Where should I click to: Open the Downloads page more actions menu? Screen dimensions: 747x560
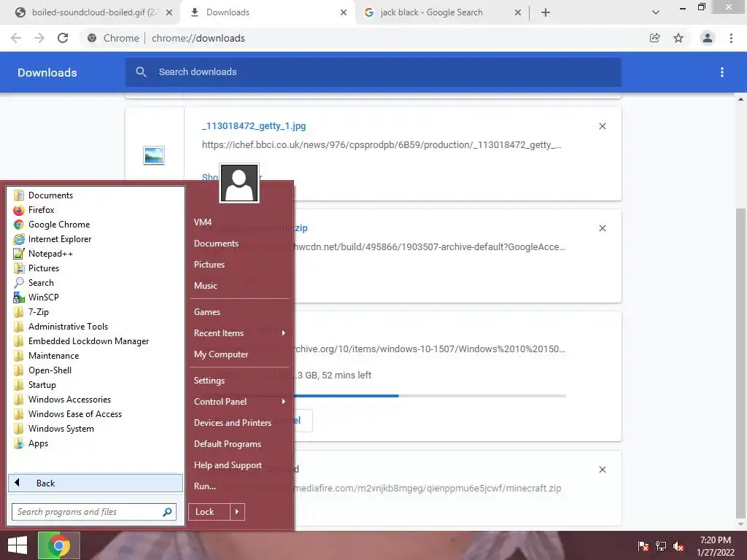pyautogui.click(x=722, y=72)
